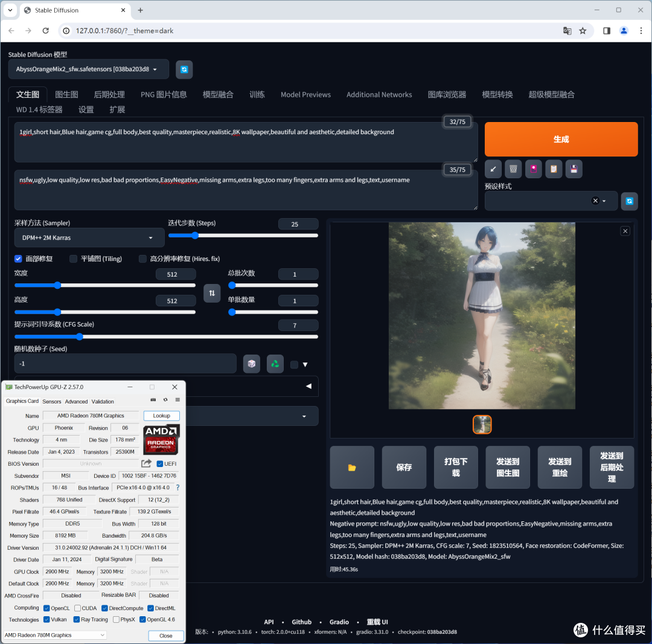Open Chrome tab search chevron
Screen dimensions: 652x644
[x=10, y=10]
